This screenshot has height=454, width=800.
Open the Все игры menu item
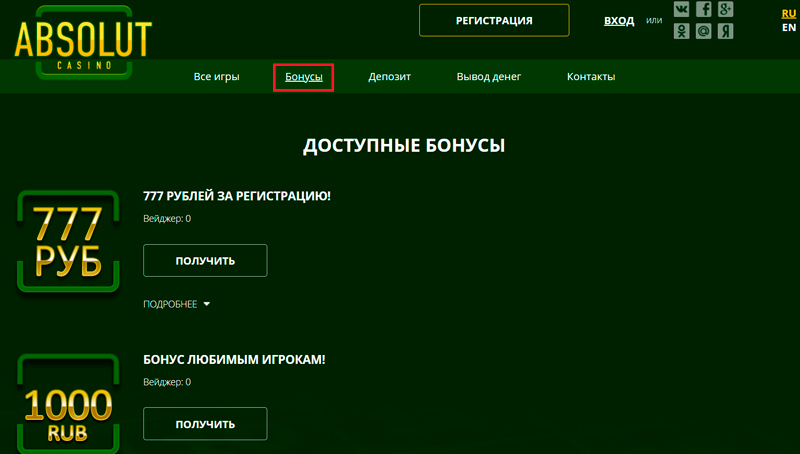coord(216,77)
